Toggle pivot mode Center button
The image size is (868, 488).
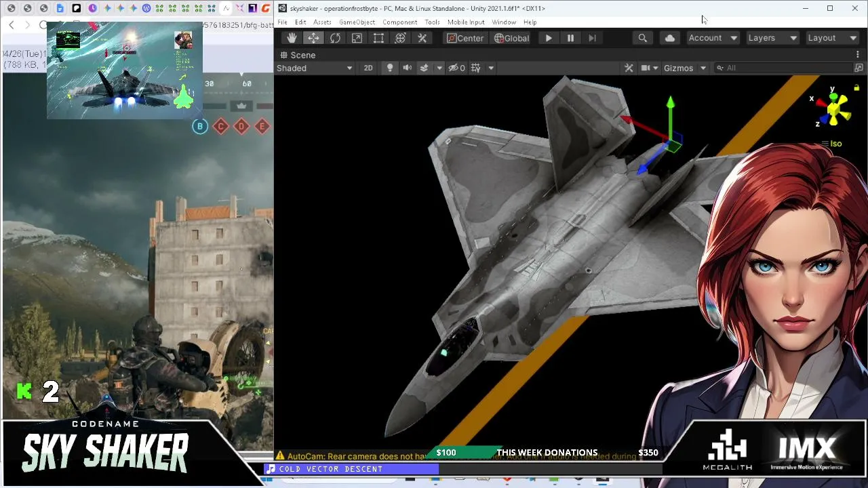[x=465, y=38]
